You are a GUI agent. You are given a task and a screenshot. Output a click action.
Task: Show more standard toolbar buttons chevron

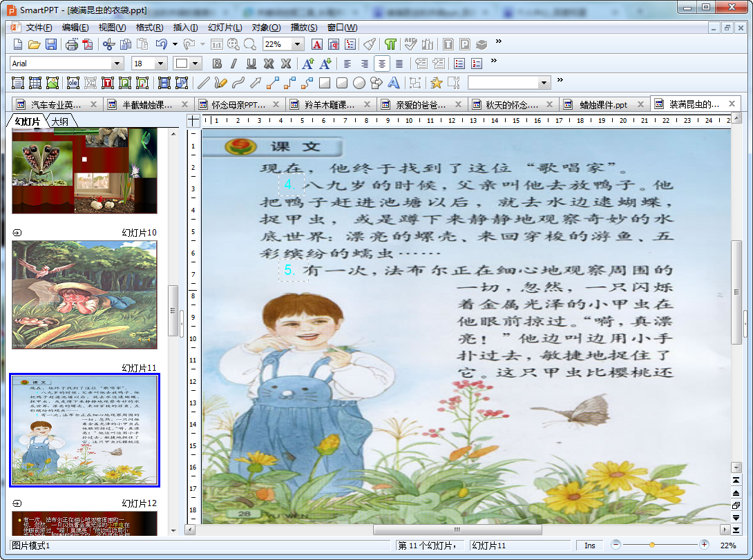coord(499,41)
